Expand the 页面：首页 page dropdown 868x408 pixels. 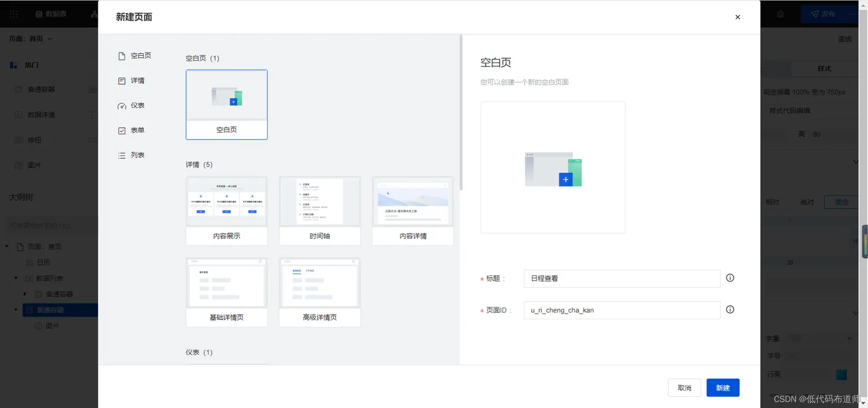tap(30, 38)
